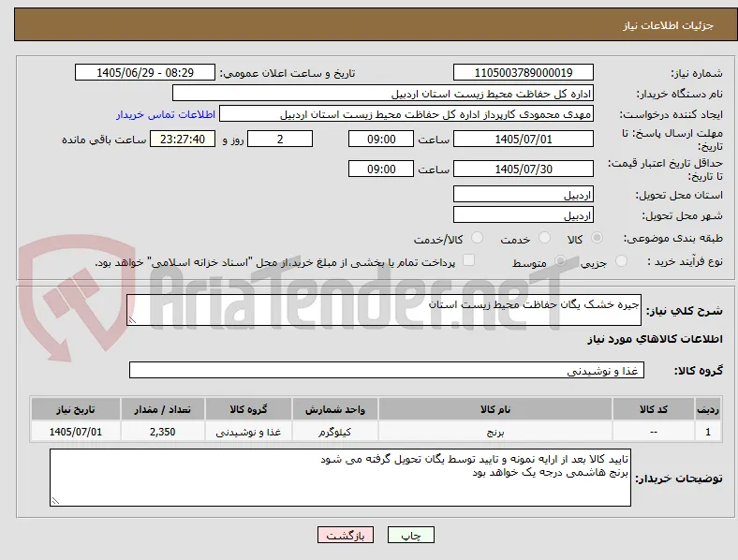
Task: Click the delivery city field اردبیل
Action: click(x=524, y=214)
